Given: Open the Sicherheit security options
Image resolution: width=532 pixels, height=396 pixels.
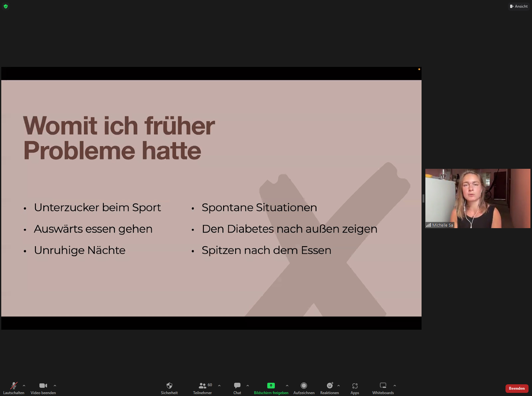Looking at the screenshot, I should 169,388.
